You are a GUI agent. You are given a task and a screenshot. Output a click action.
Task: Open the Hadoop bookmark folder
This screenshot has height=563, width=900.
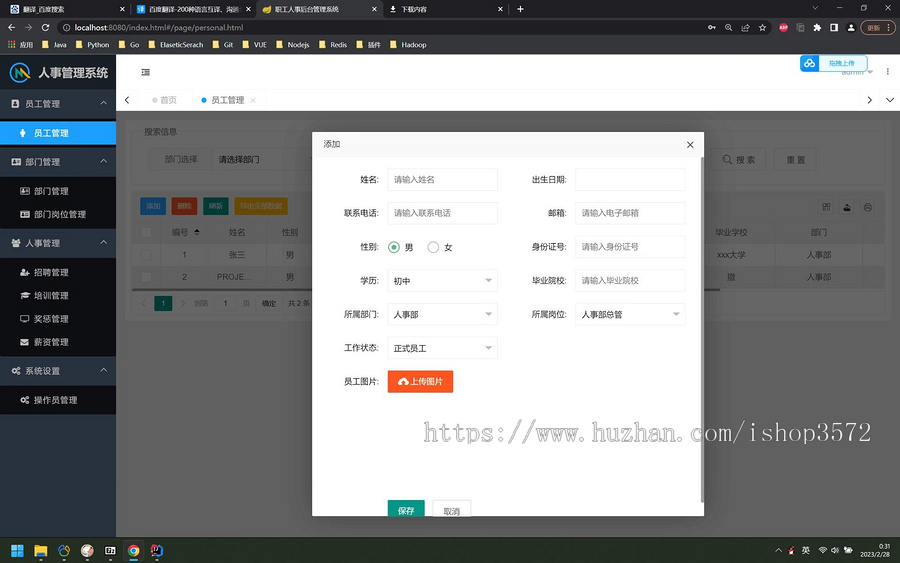(x=408, y=45)
